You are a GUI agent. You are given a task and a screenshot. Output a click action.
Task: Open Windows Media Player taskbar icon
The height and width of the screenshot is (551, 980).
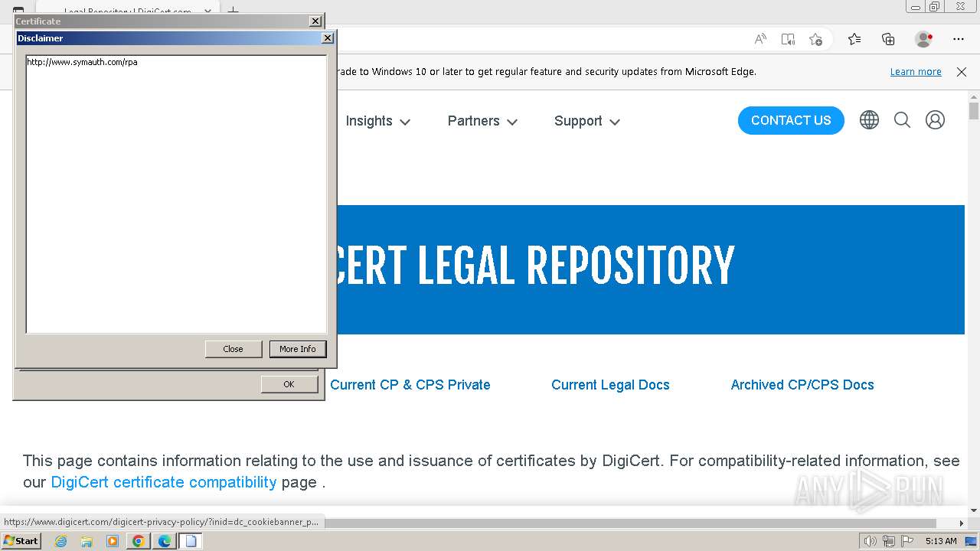click(x=113, y=541)
